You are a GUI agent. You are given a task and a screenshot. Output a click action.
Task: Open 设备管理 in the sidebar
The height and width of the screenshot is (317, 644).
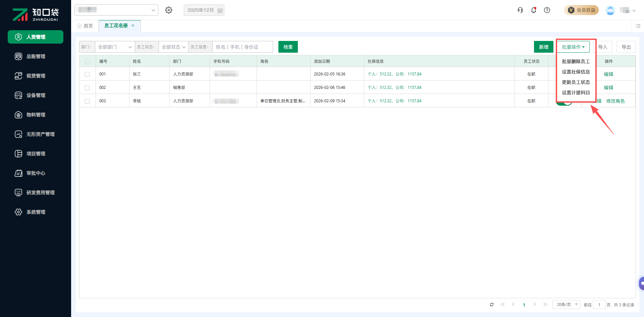(x=36, y=95)
